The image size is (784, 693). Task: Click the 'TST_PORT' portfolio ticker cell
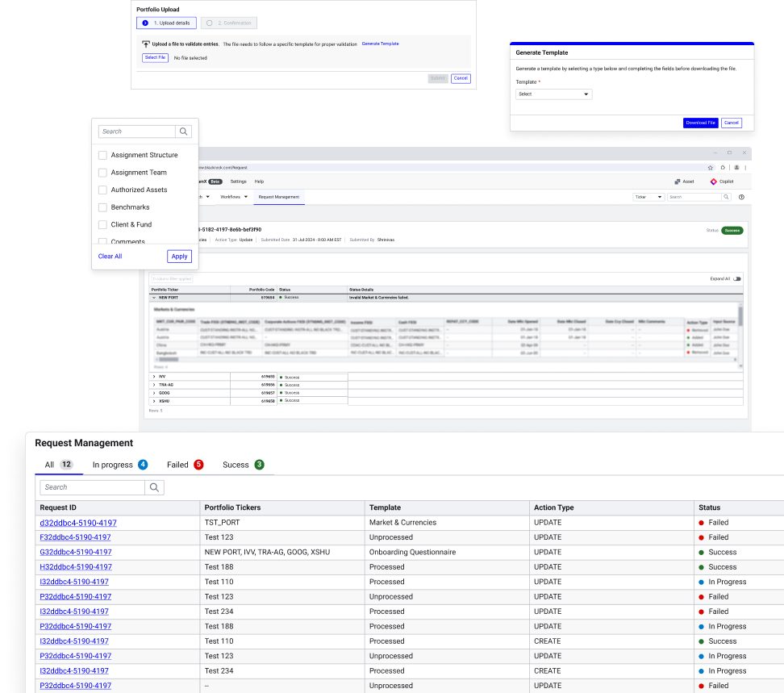coord(282,523)
